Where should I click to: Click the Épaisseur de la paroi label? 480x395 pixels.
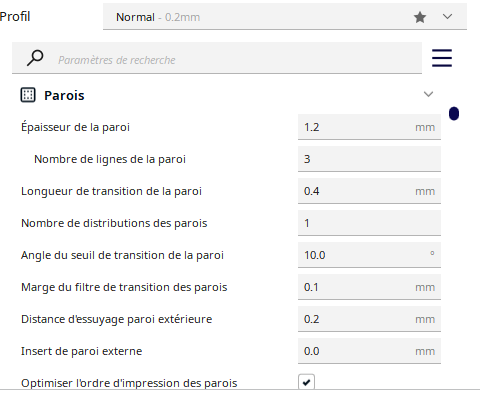click(x=75, y=127)
